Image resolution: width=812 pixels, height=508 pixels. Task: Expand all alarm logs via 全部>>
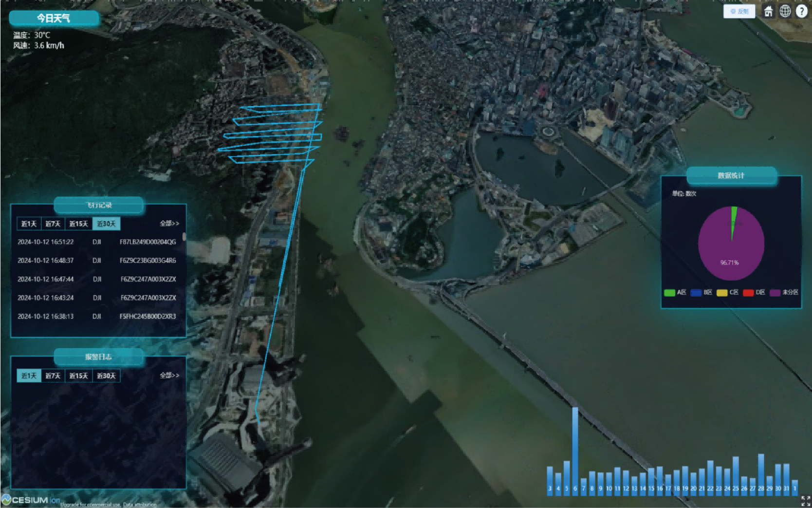(x=169, y=376)
